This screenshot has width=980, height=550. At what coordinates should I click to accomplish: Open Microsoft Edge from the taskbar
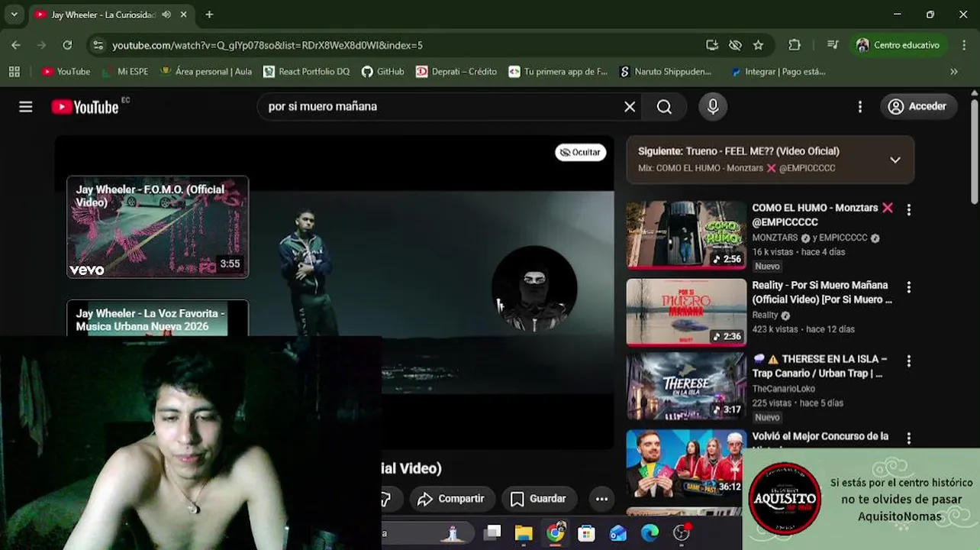pyautogui.click(x=650, y=532)
